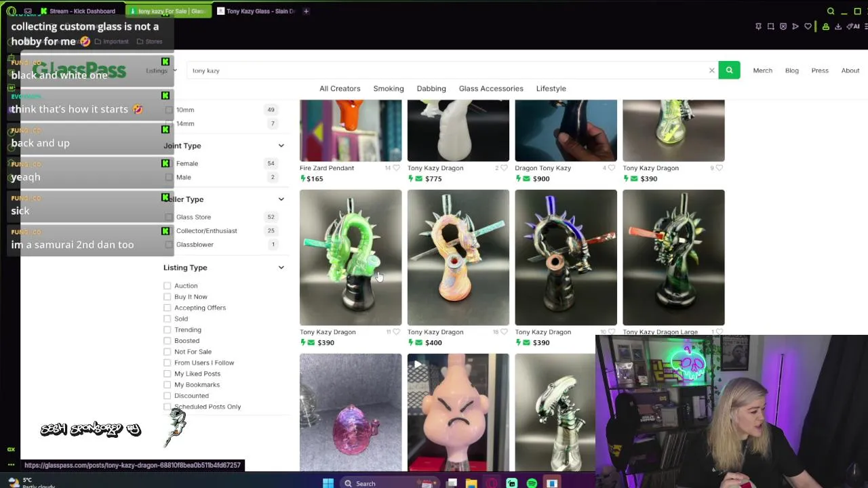This screenshot has width=868, height=488.
Task: Open Spotify from the taskbar
Action: click(532, 483)
